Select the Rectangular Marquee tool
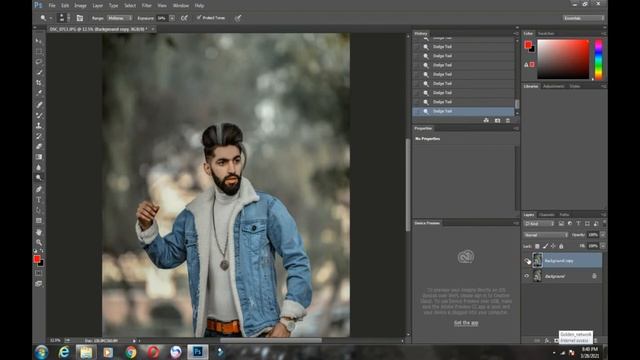This screenshot has width=640, height=360. [x=39, y=51]
